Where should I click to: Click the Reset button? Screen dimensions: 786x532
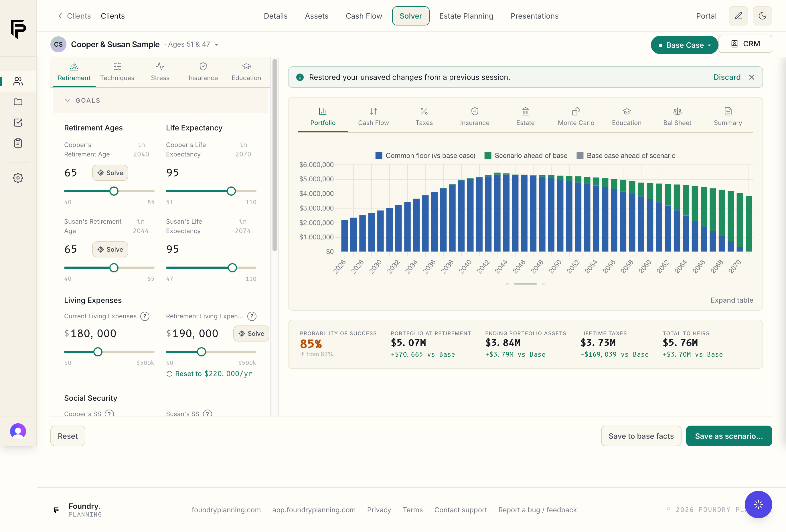68,436
